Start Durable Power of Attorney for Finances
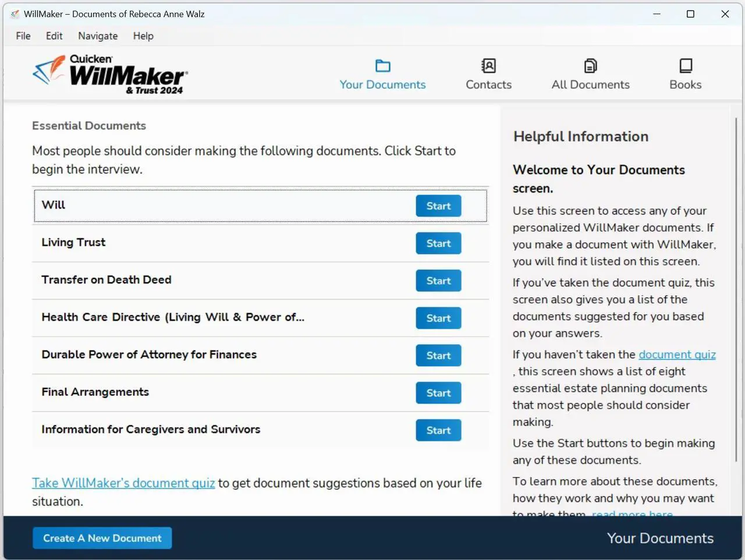 [x=438, y=356]
